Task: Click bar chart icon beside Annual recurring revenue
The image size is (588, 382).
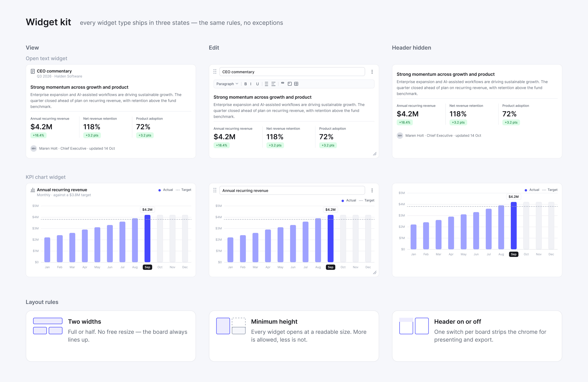Action: tap(33, 190)
